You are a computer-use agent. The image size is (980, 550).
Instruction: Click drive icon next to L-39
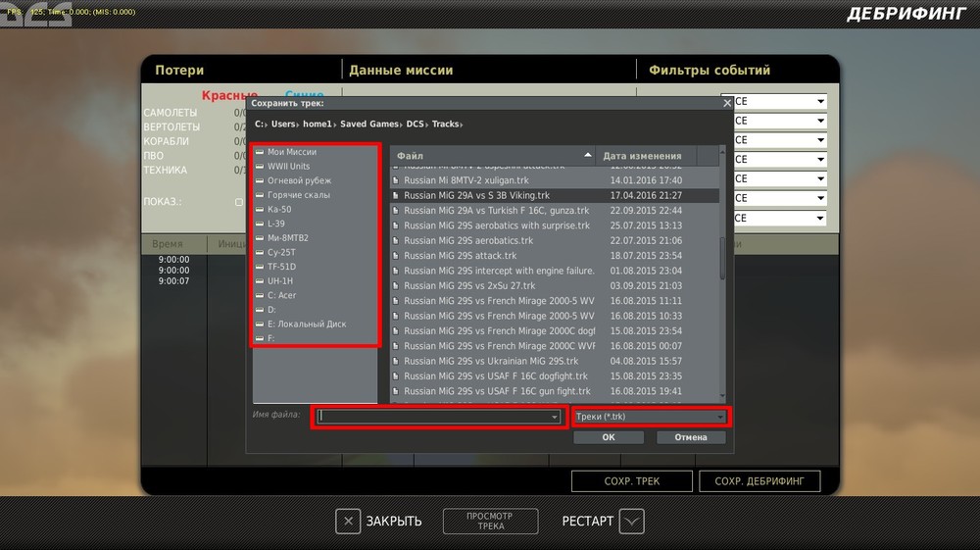260,224
